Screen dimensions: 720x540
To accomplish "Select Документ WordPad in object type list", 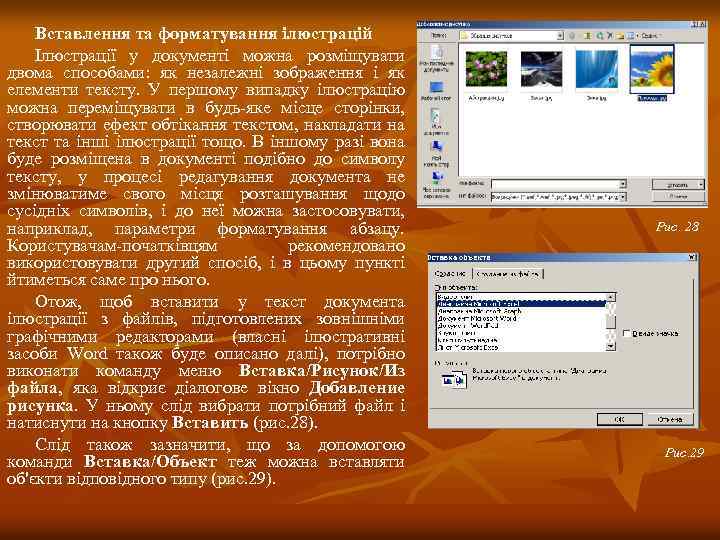I will [x=521, y=325].
